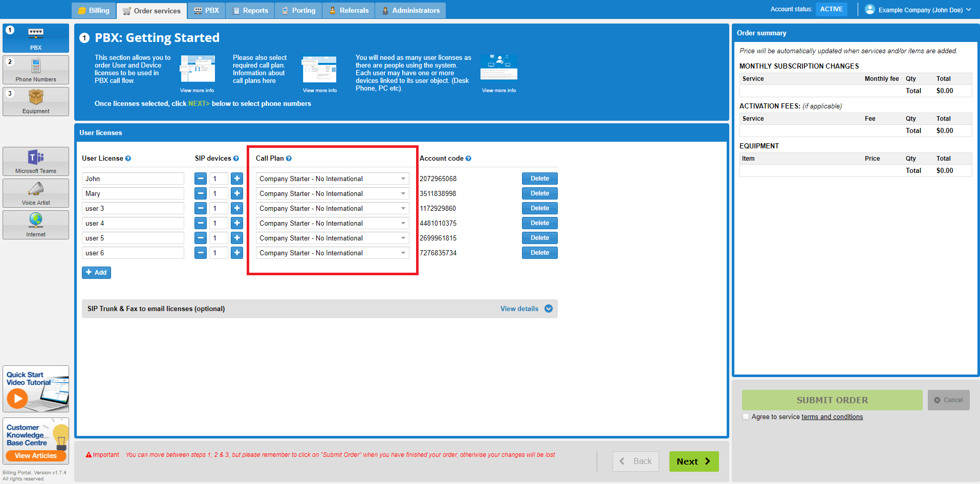Screen dimensions: 980x484
Task: Decrease SIP devices for John
Action: click(x=201, y=179)
